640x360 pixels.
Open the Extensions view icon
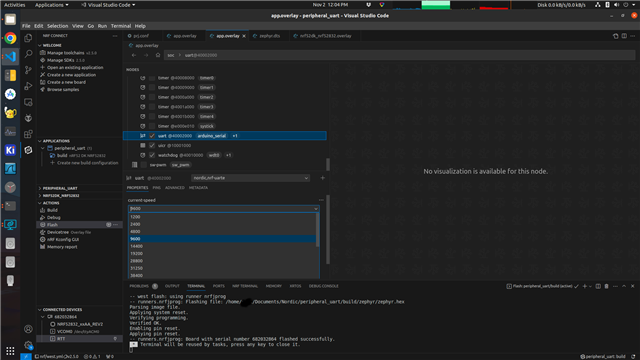click(28, 134)
